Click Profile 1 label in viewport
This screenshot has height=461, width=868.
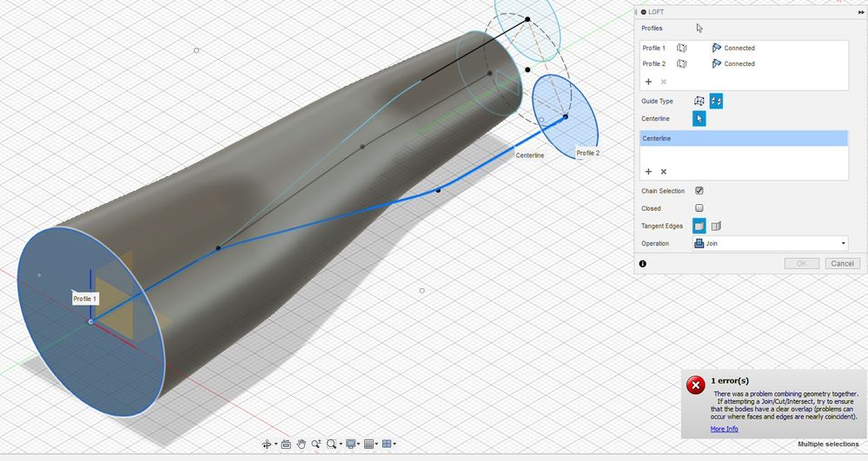pyautogui.click(x=85, y=299)
